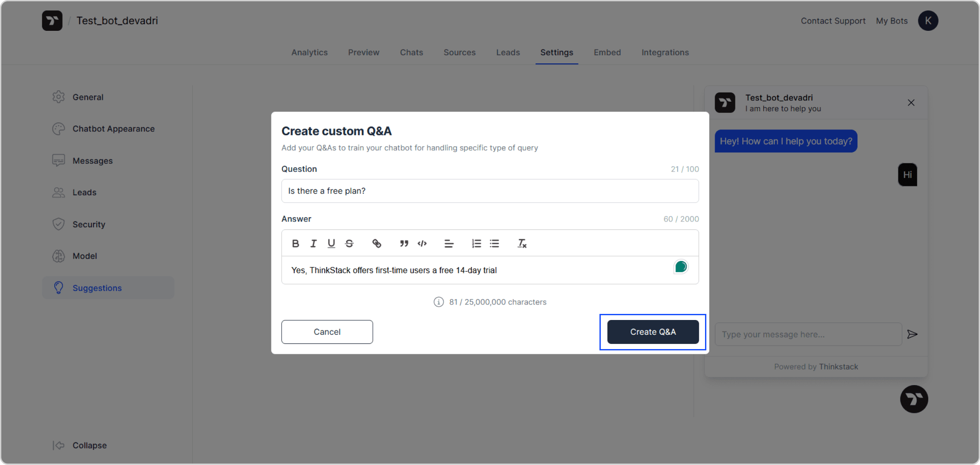The width and height of the screenshot is (980, 465).
Task: Switch to the Sources tab
Action: pyautogui.click(x=460, y=52)
